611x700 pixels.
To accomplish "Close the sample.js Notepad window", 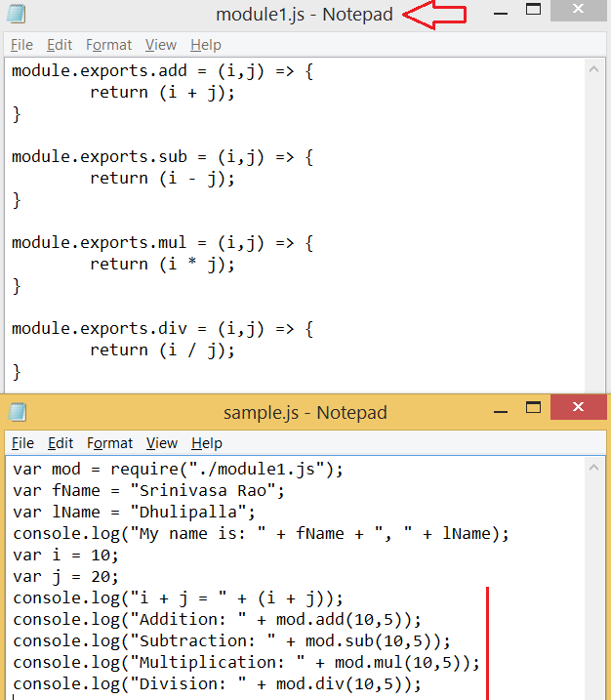I will pos(578,407).
